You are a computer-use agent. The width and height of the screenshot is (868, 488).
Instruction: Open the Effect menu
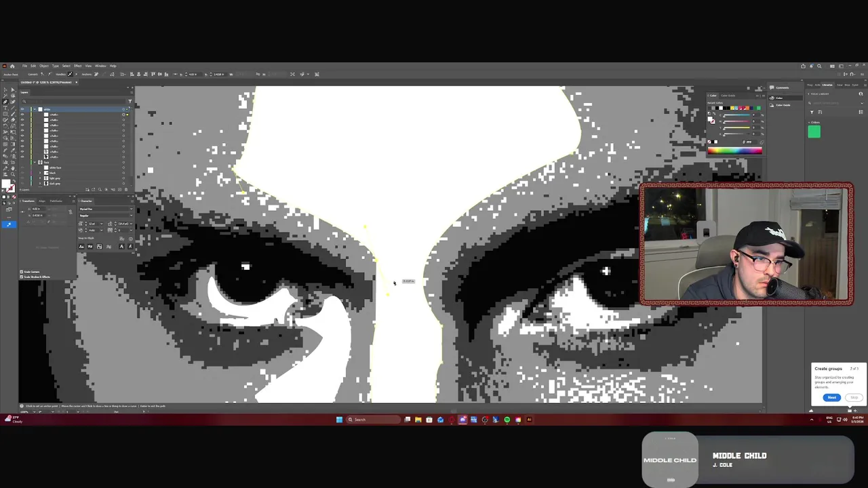[x=77, y=66]
